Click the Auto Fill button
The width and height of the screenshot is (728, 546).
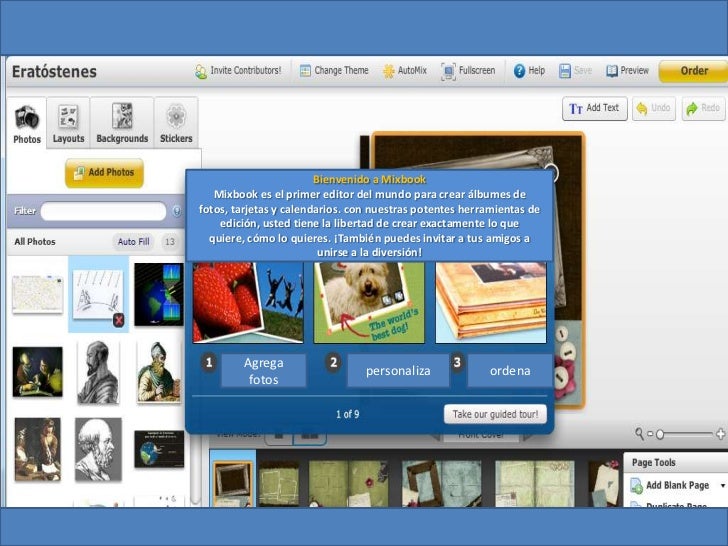(x=134, y=242)
